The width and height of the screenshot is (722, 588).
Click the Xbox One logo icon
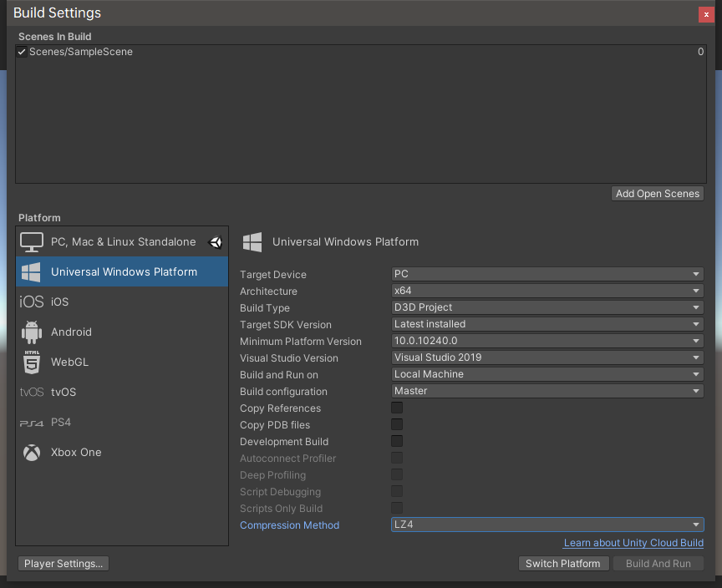click(x=31, y=453)
